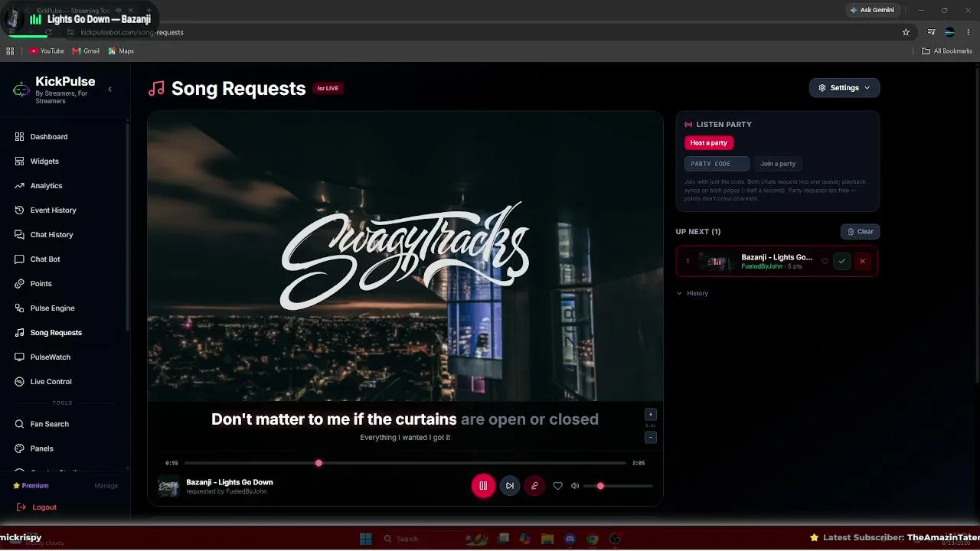Decrease lyrics offset with the minus button
The width and height of the screenshot is (980, 551).
tap(651, 438)
